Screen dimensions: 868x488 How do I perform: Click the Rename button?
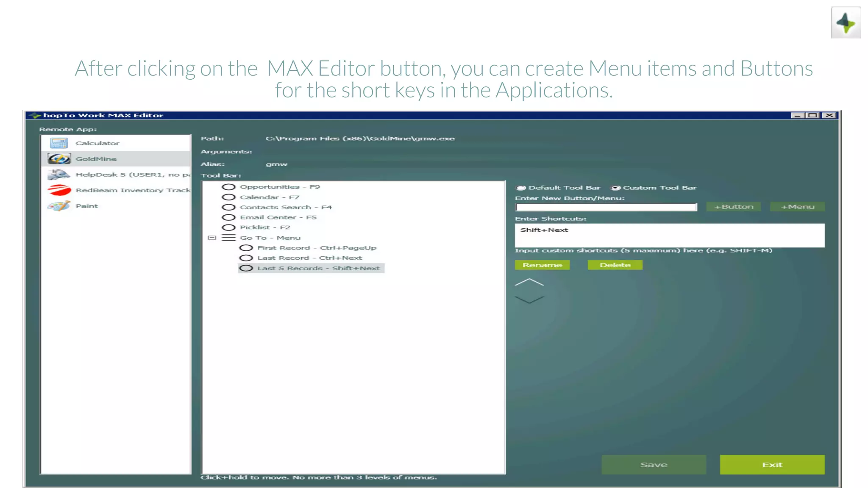542,265
